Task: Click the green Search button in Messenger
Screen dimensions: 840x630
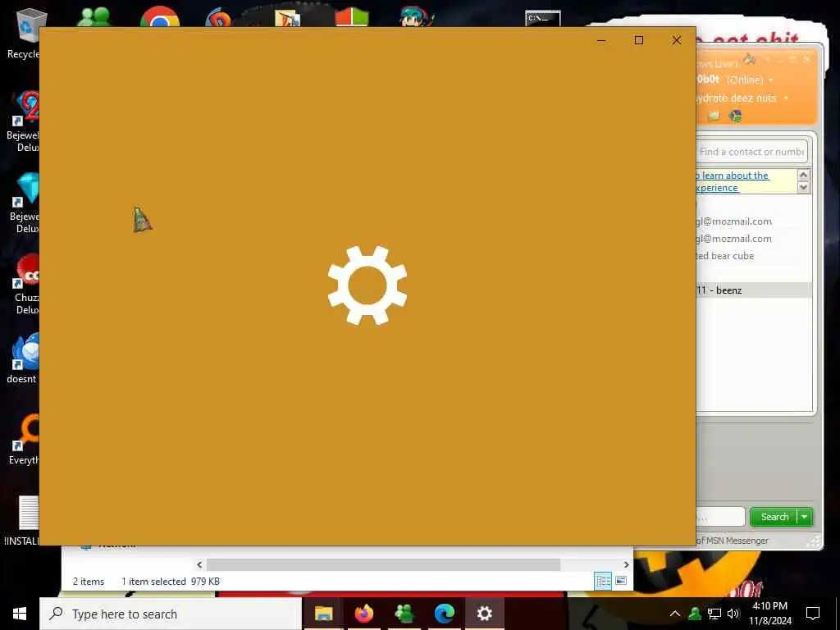Action: (774, 517)
